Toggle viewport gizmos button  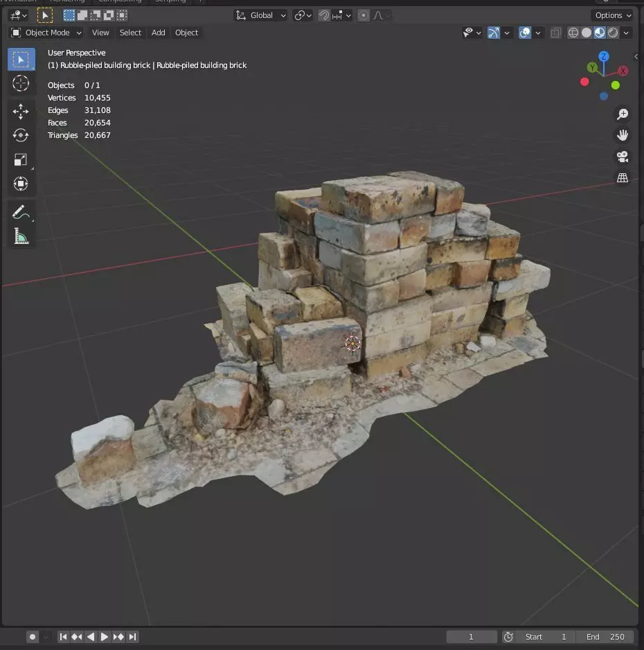493,33
